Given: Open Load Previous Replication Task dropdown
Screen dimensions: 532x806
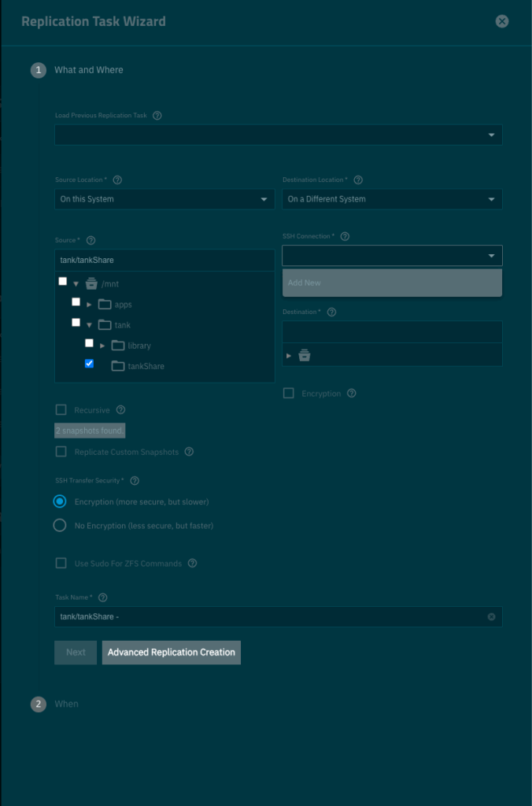Looking at the screenshot, I should [278, 135].
